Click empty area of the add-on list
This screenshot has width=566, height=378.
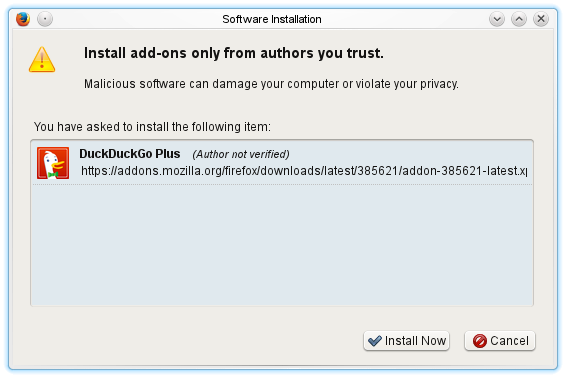coord(282,246)
